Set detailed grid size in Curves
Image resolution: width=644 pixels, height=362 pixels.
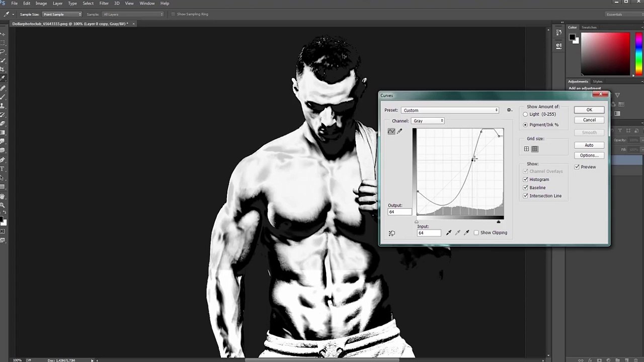[x=535, y=149]
